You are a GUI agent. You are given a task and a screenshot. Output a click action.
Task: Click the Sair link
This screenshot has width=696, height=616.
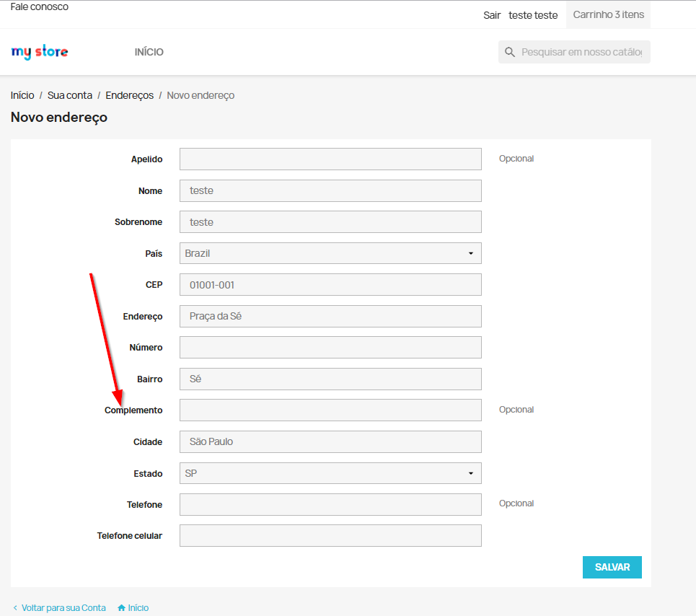point(492,15)
